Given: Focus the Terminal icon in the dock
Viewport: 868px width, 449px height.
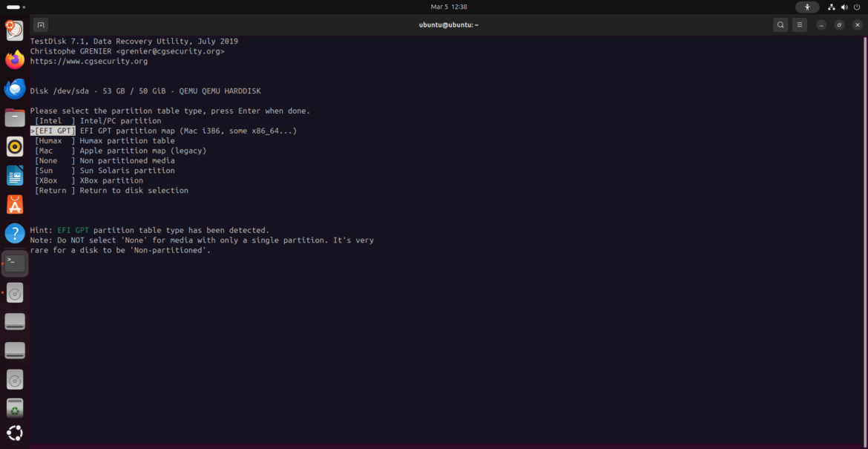Looking at the screenshot, I should (15, 263).
